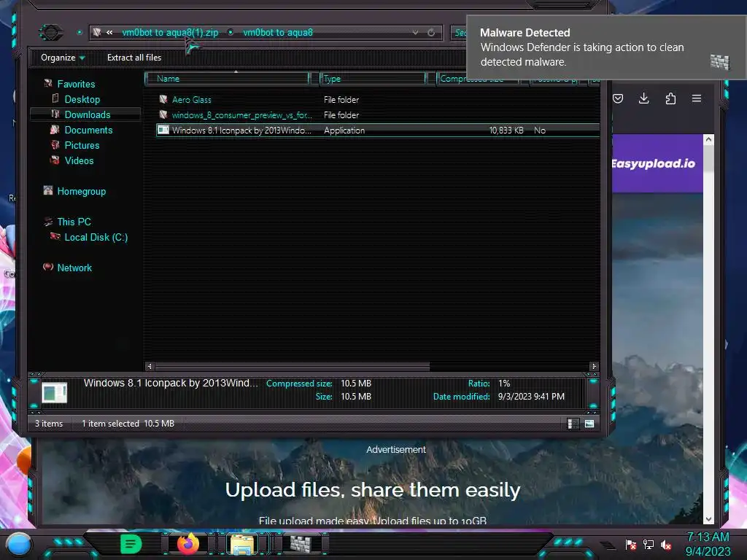The image size is (747, 560).
Task: Select vm0bot to aqua8 breadcrumb segment
Action: [278, 32]
